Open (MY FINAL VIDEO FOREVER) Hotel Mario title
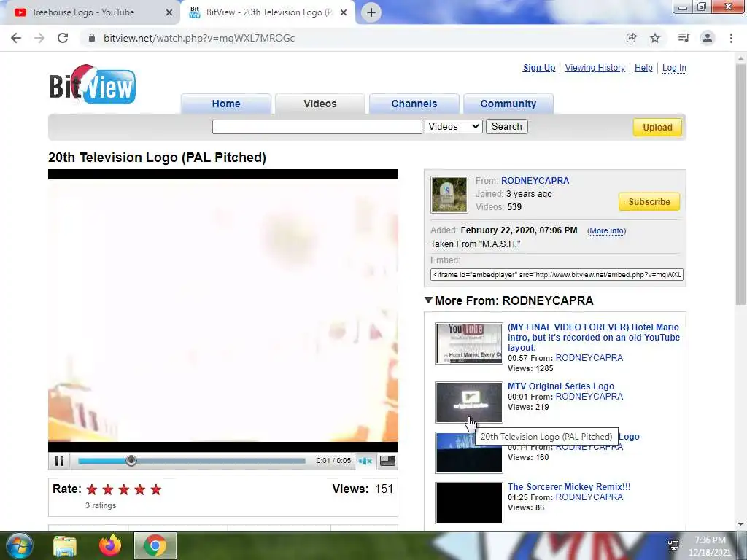The image size is (747, 560). pyautogui.click(x=594, y=337)
